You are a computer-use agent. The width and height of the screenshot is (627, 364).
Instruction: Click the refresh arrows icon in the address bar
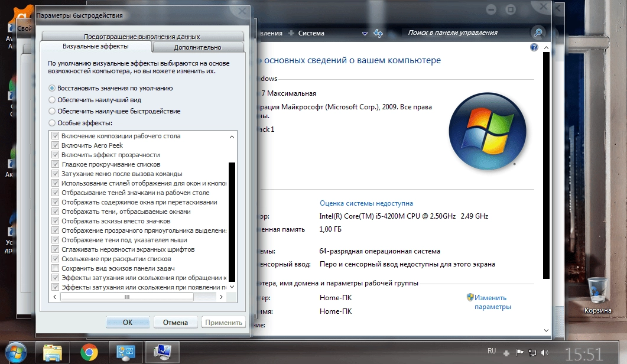(x=378, y=33)
